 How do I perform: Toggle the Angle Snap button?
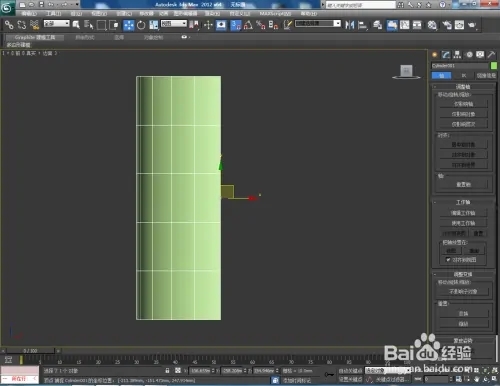248,25
